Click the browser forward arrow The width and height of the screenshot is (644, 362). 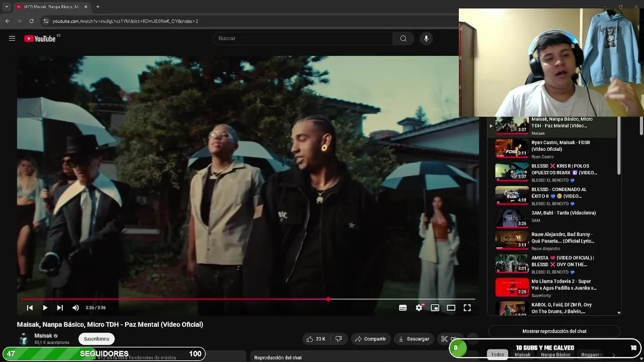point(19,21)
